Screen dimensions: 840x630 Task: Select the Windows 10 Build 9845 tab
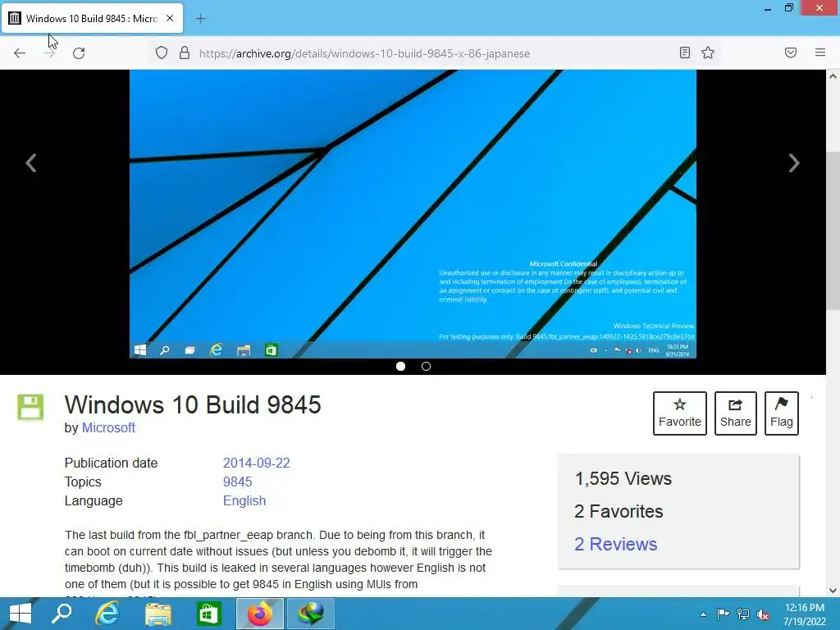92,18
